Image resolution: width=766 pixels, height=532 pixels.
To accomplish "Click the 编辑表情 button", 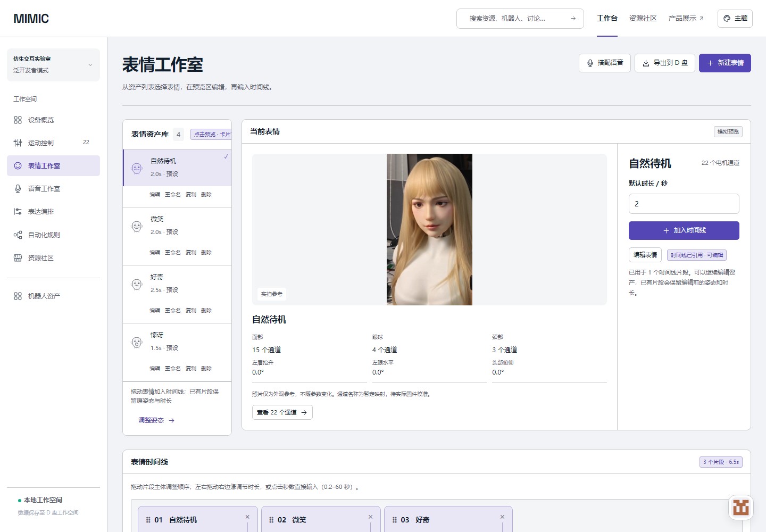I will coord(645,255).
